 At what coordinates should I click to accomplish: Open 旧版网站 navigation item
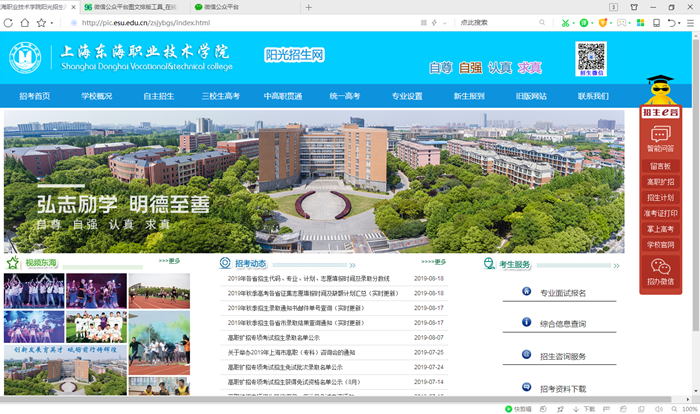pos(531,96)
